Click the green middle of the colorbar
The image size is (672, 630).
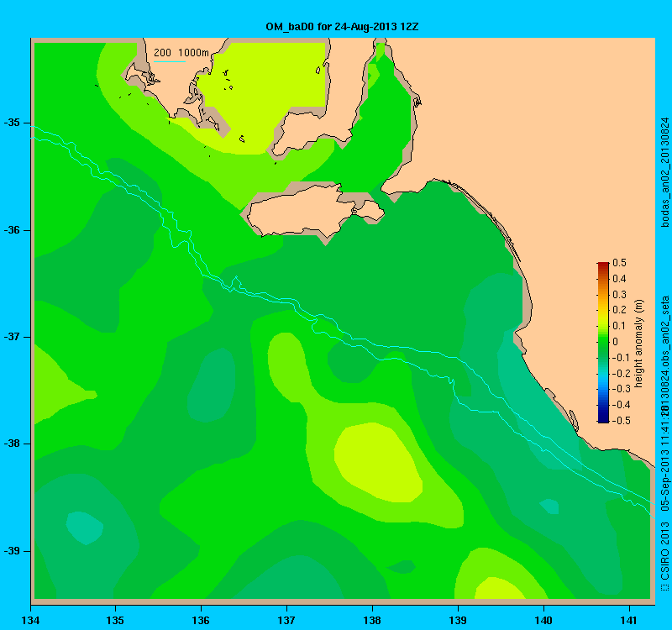[x=603, y=342]
